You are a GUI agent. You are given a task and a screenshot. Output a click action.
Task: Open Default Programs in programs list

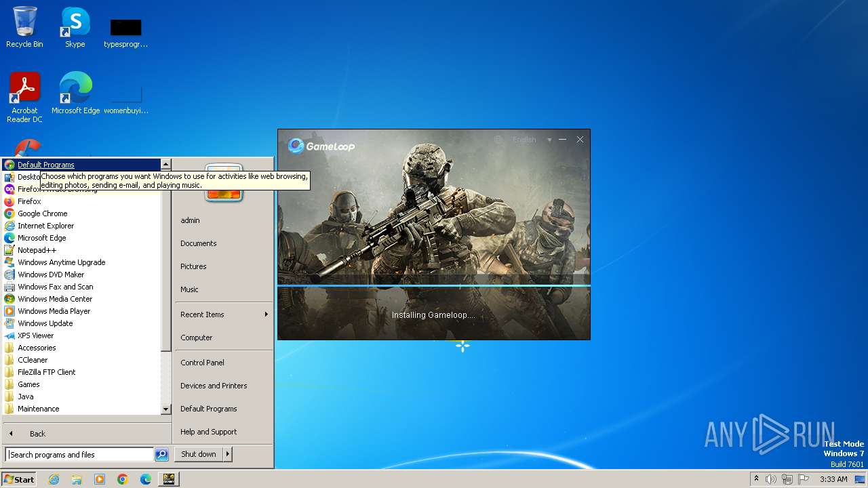coord(83,165)
